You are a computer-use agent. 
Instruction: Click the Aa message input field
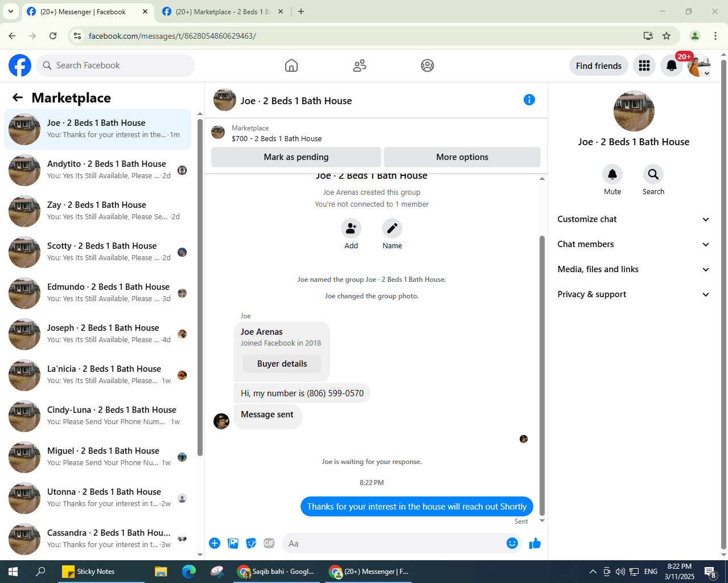(x=394, y=543)
